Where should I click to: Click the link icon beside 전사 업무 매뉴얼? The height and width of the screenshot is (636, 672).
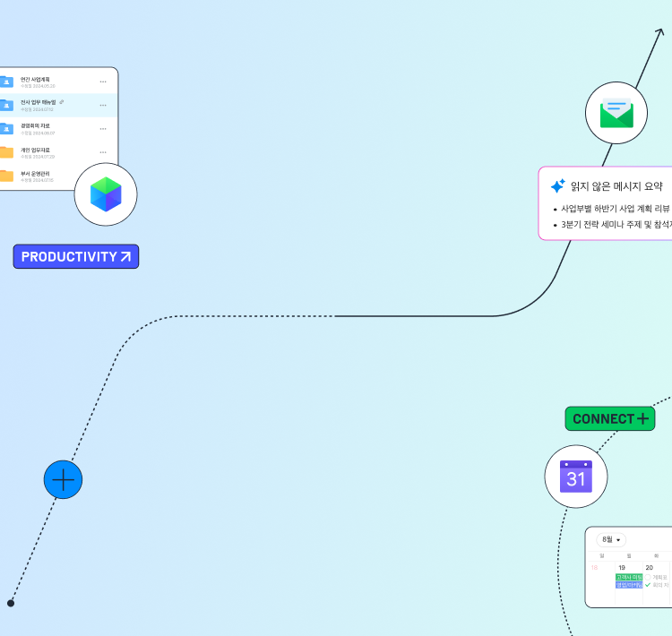(62, 102)
